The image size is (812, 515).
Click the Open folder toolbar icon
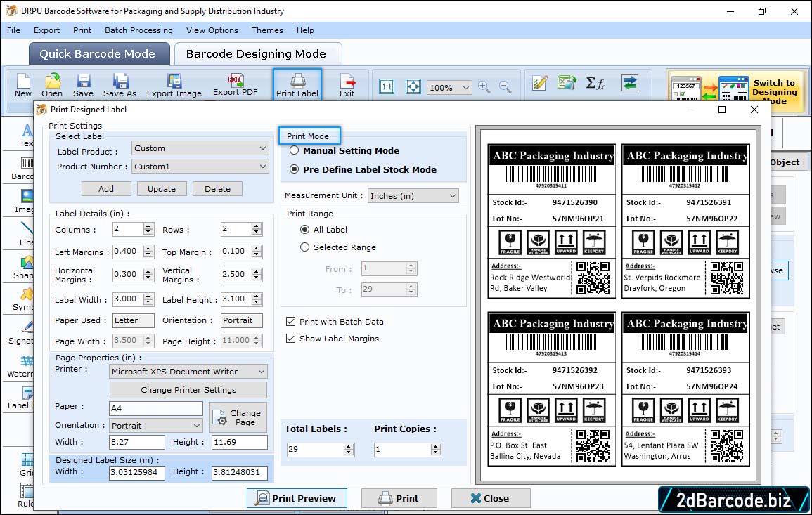[52, 85]
